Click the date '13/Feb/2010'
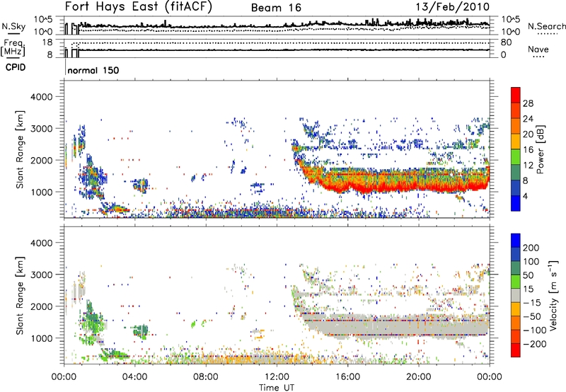566x392 pixels. click(453, 7)
